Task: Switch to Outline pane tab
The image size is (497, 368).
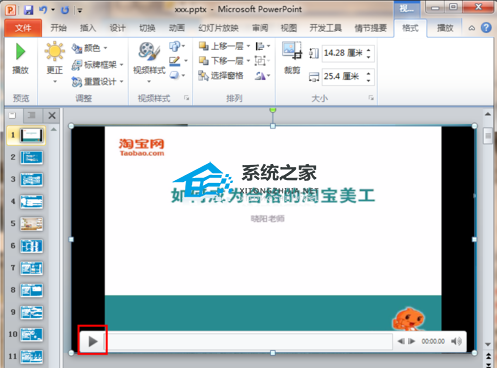Action: 32,116
